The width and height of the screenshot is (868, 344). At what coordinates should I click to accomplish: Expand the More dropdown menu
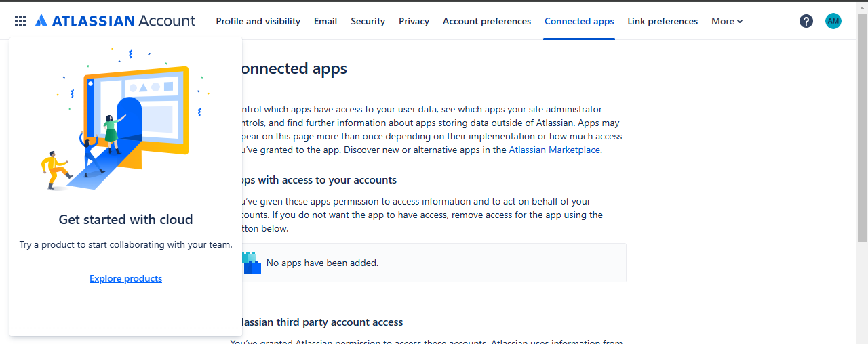[727, 21]
